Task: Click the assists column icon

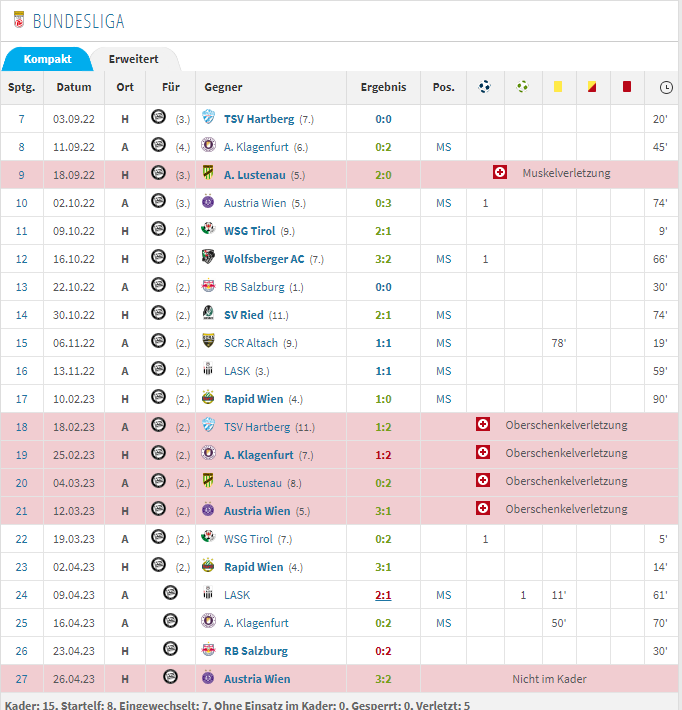Action: tap(522, 87)
